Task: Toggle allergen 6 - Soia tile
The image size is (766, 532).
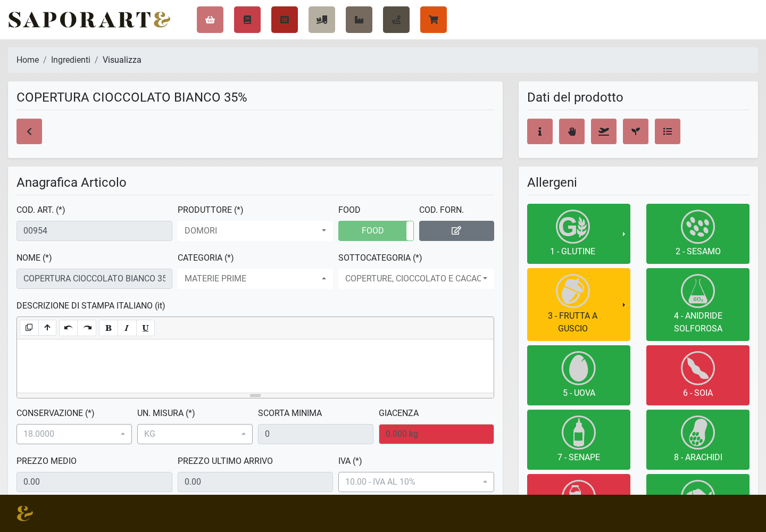Action: [x=698, y=375]
